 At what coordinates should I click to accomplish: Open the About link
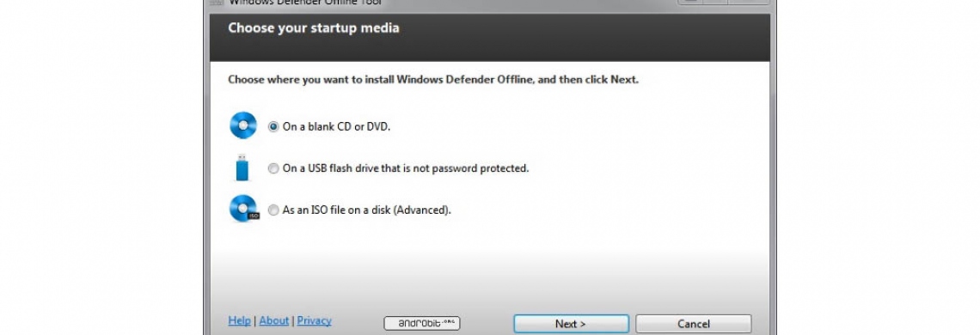point(273,320)
